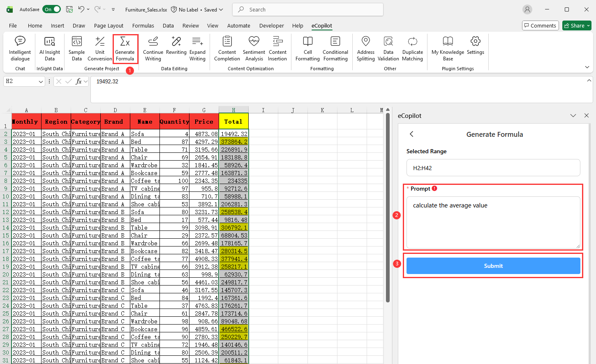Submit the average value prompt
This screenshot has width=596, height=364.
point(493,265)
